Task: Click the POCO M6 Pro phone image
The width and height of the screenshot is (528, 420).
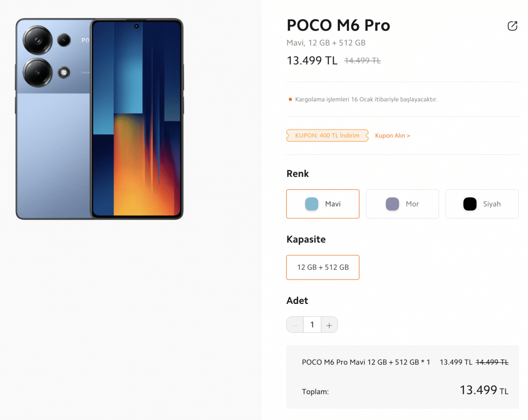Action: 100,119
